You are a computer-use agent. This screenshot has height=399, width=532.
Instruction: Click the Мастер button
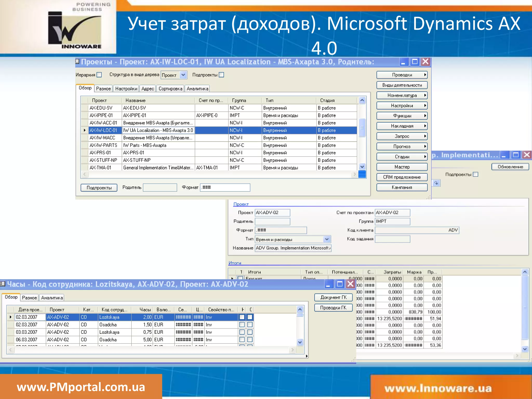(x=402, y=167)
